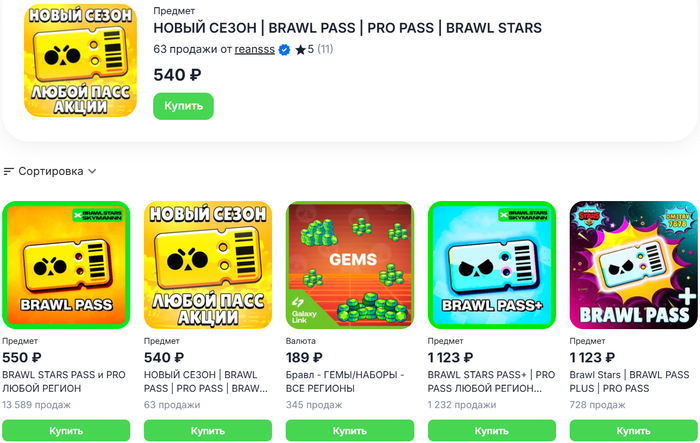The width and height of the screenshot is (700, 443).
Task: Buy the 728 продаж Brawl Pass Plus
Action: pos(634,430)
